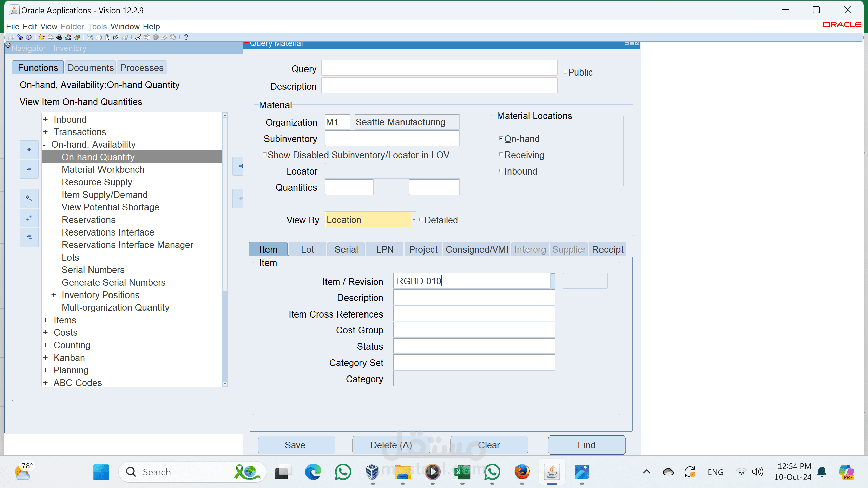This screenshot has height=488, width=868.
Task: Click the Navigator collapse all button
Action: pos(29,237)
